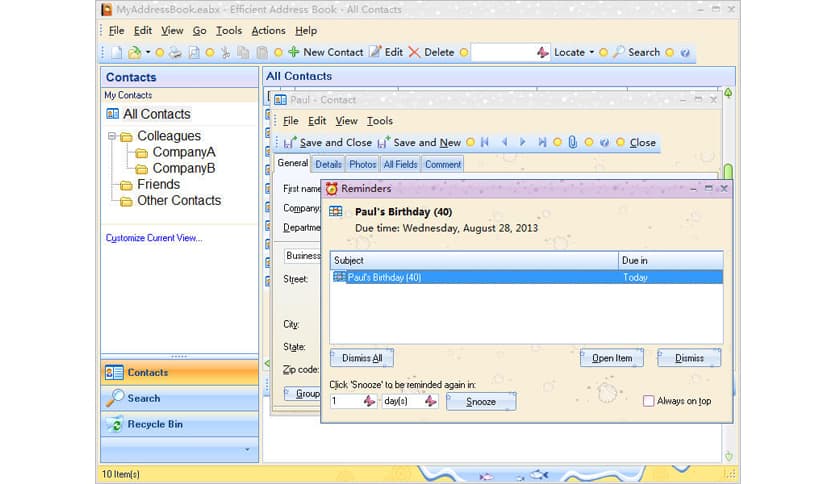This screenshot has width=836, height=484.
Task: Click the Open Item button
Action: [x=612, y=358]
